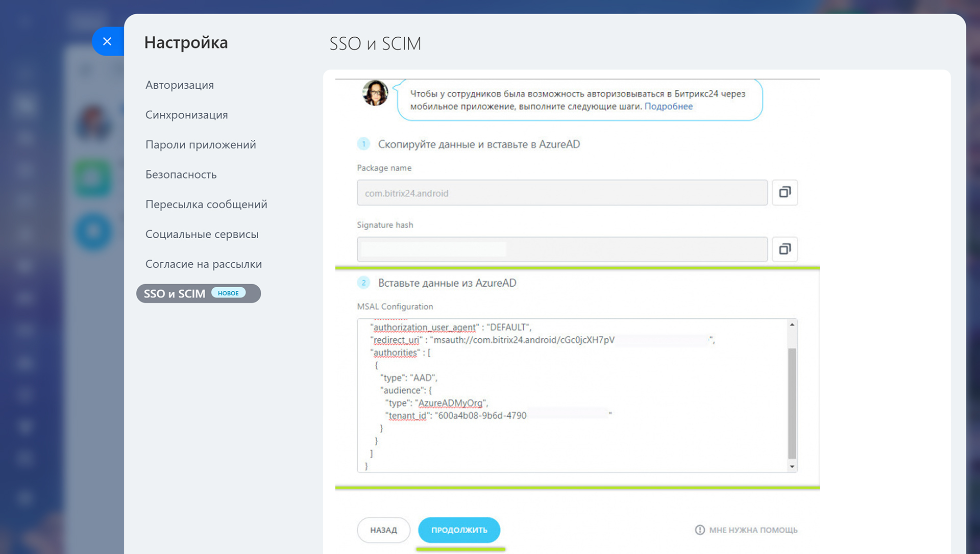Open Социальные сервисы settings
980x554 pixels.
click(202, 234)
